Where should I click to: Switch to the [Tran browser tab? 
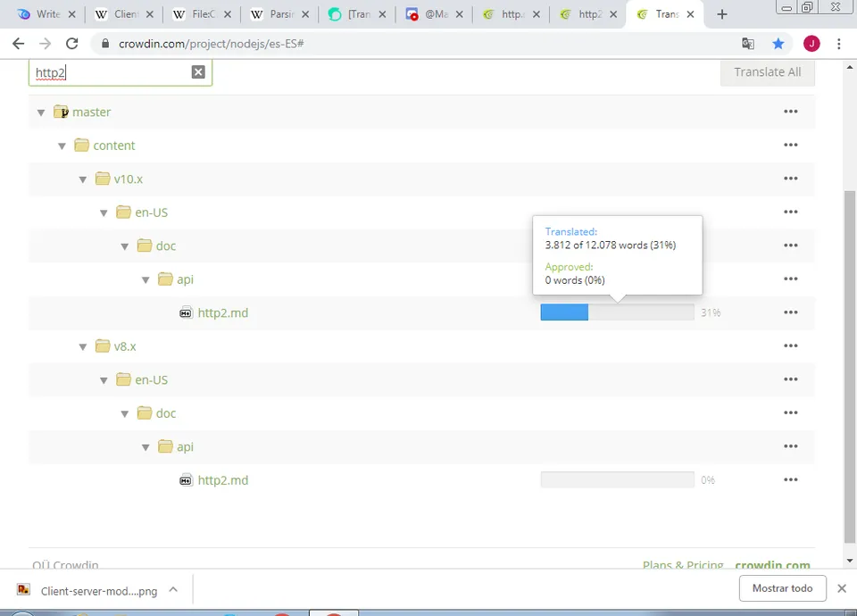[354, 14]
